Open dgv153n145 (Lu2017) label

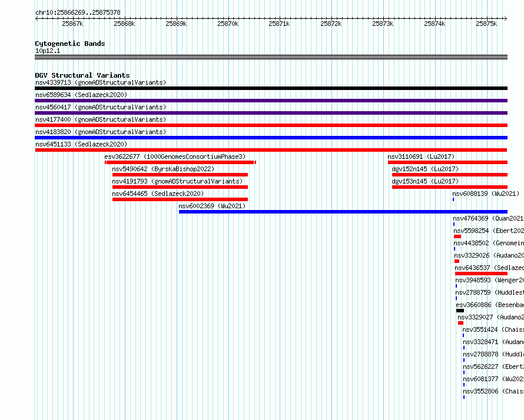coord(425,181)
